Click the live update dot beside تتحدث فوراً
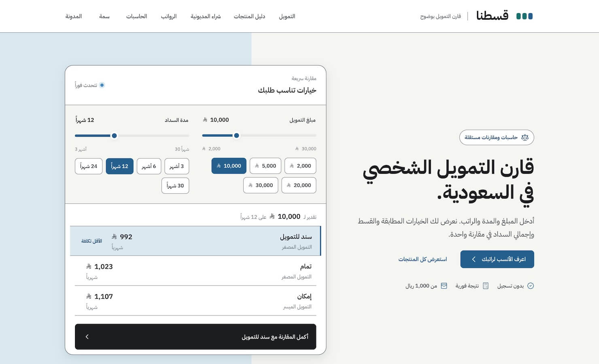The image size is (599, 364). pyautogui.click(x=102, y=85)
